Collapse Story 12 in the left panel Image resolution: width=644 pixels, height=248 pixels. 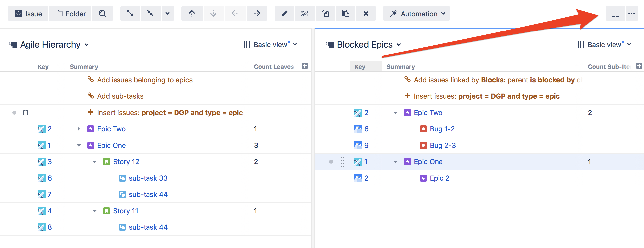95,162
